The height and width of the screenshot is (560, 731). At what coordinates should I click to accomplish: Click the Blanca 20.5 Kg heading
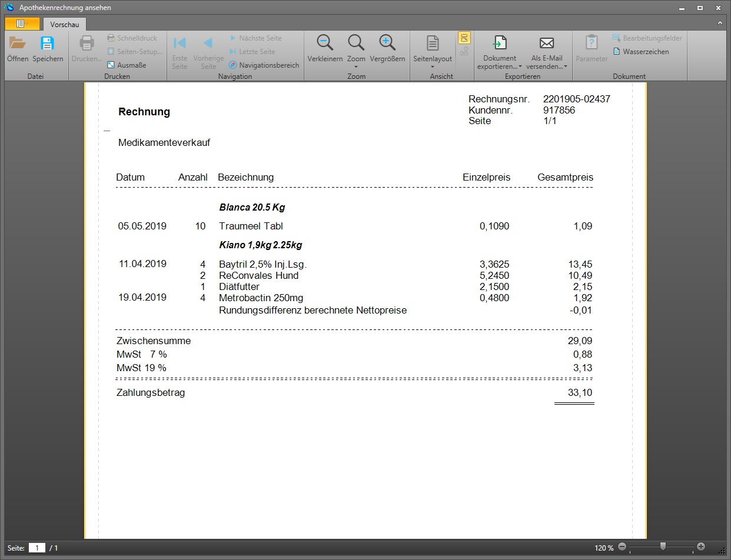252,208
